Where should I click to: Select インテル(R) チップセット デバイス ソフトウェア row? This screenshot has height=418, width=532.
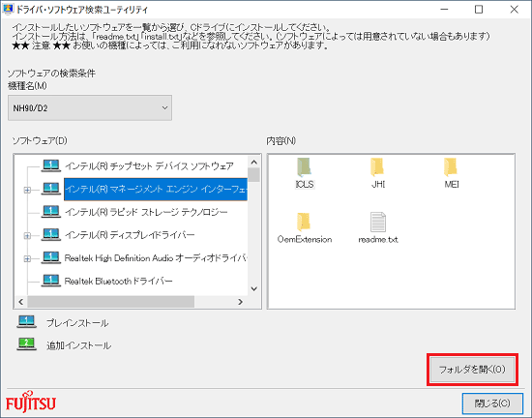(x=149, y=165)
